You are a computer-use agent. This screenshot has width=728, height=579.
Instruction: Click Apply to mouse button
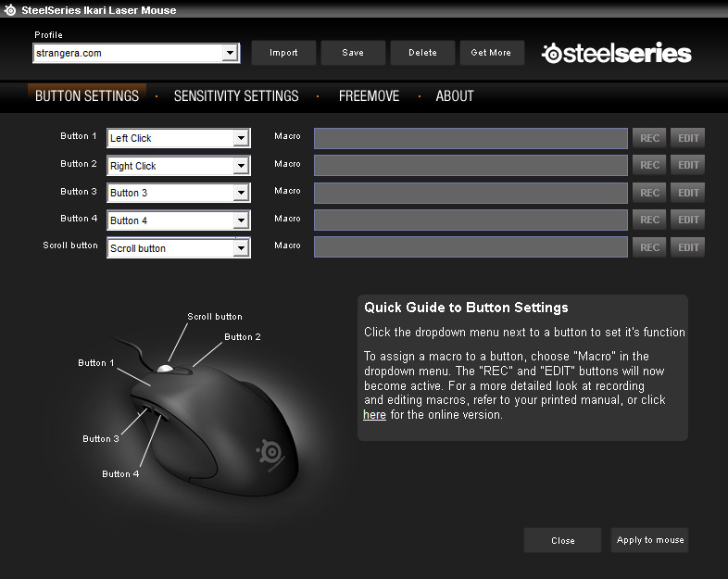649,540
